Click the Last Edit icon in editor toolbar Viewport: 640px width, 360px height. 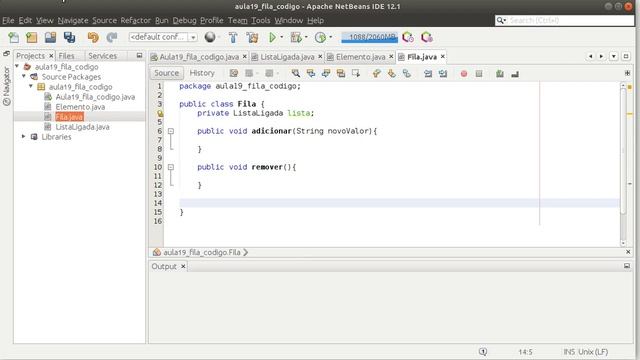point(234,73)
